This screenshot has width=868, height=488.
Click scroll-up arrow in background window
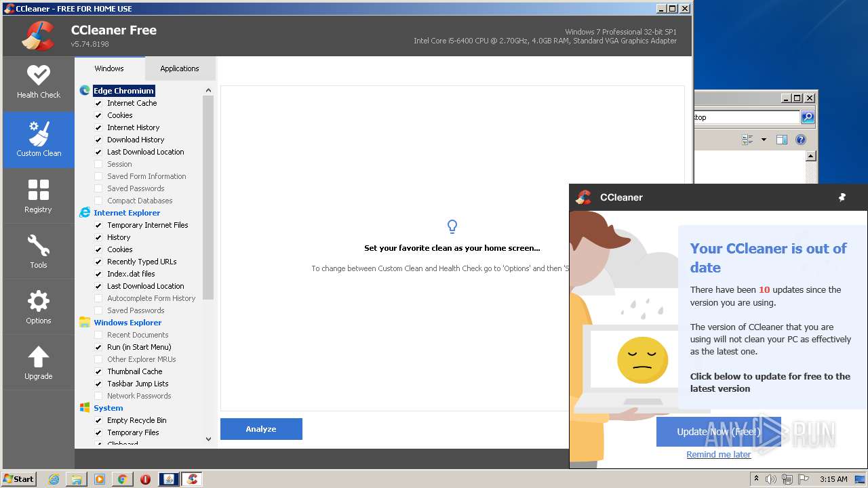click(810, 156)
